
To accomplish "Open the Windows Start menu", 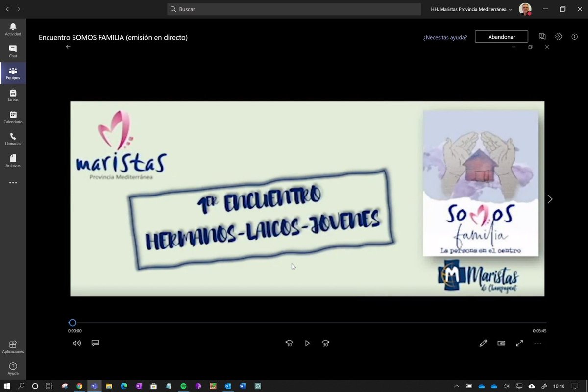I will click(7, 386).
